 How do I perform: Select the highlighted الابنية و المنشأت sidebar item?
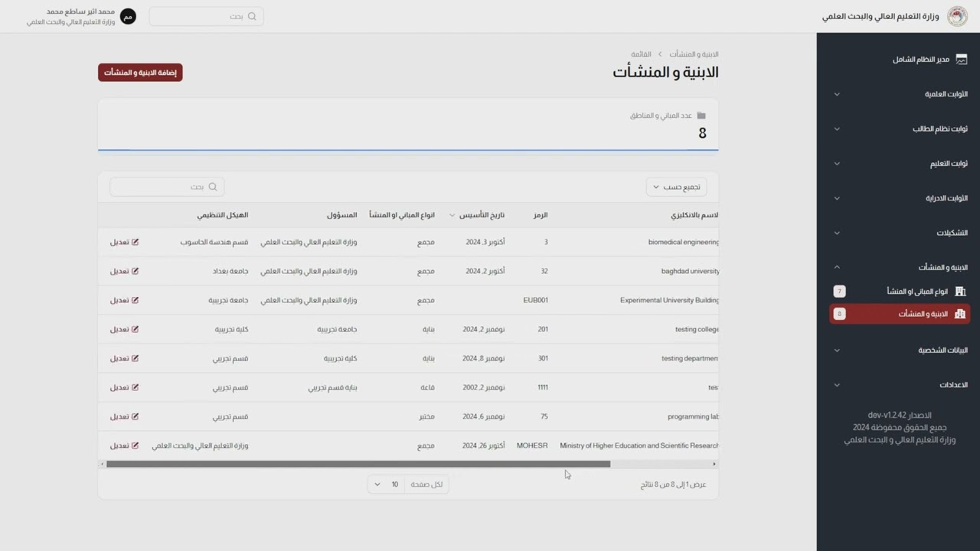click(900, 314)
